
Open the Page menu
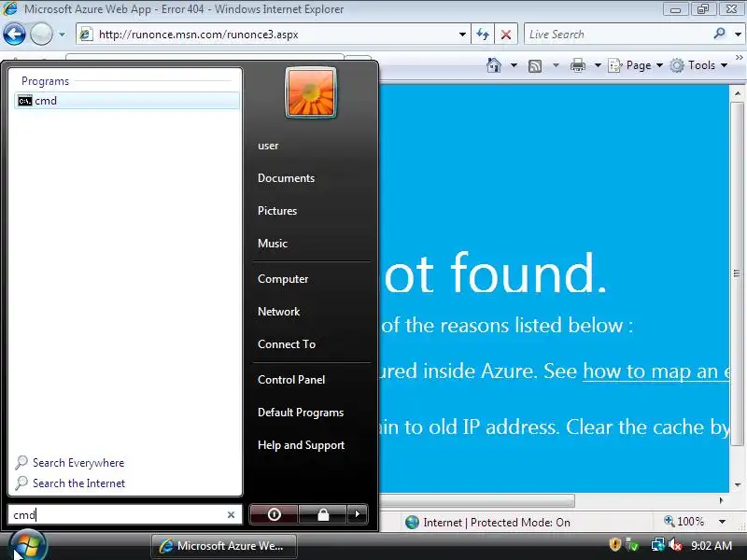[636, 65]
